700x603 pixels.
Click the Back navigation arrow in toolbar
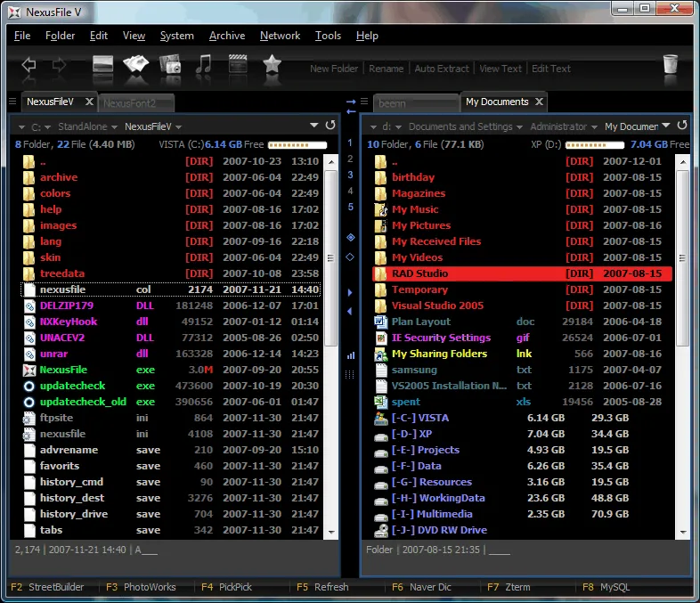point(28,65)
